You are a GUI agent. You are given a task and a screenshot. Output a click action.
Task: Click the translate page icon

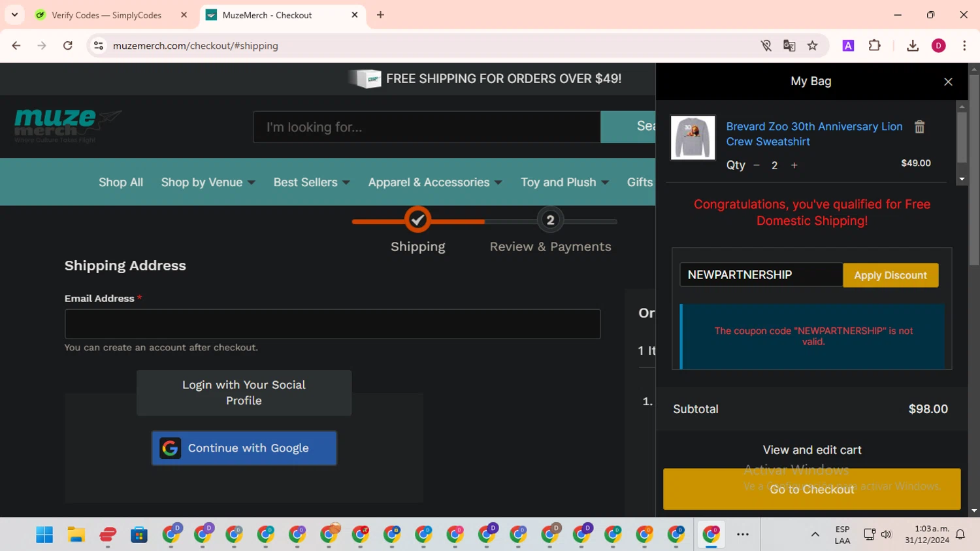pyautogui.click(x=789, y=46)
